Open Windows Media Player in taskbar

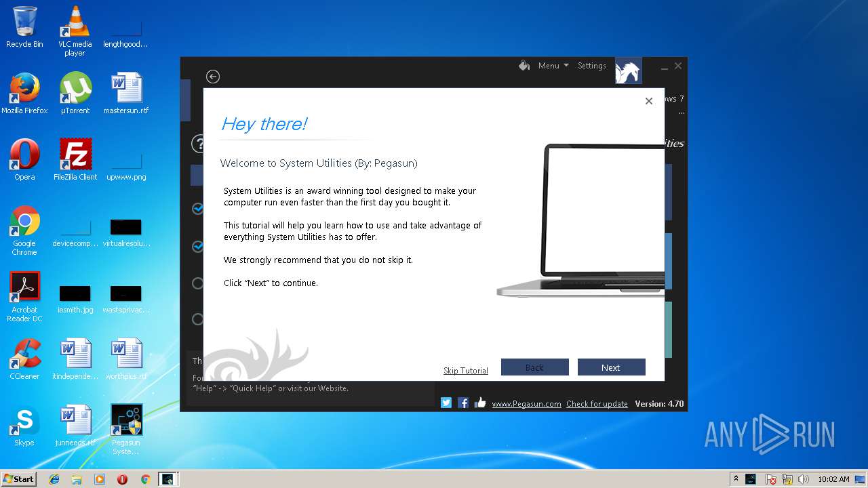100,479
